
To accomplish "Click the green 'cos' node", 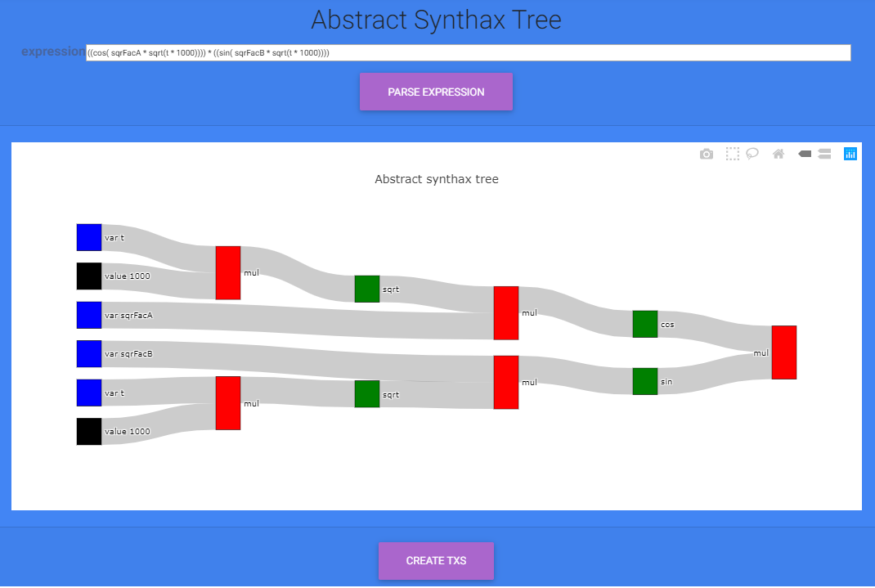I will 645,324.
